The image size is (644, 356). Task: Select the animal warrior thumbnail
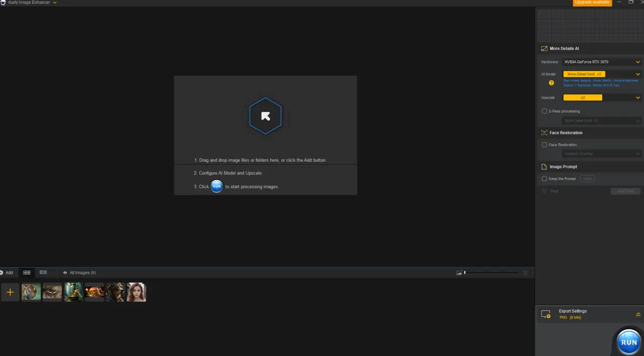[115, 292]
